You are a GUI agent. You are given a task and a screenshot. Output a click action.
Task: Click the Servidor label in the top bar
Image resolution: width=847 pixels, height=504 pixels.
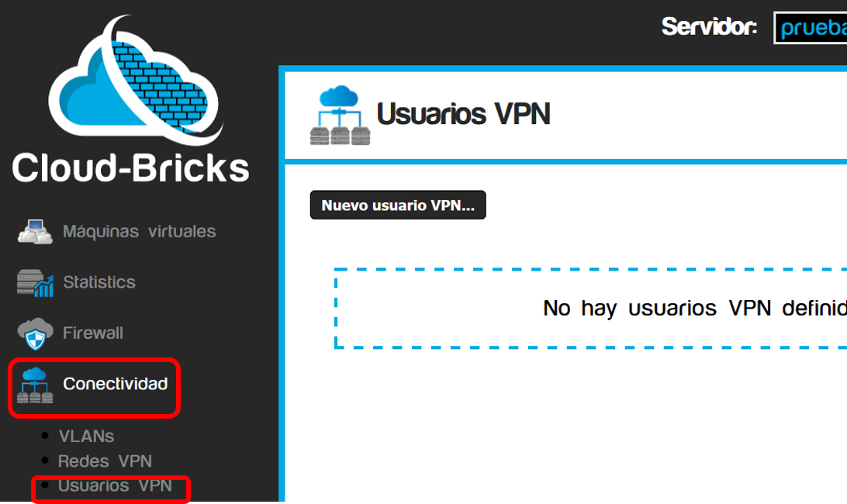(709, 26)
